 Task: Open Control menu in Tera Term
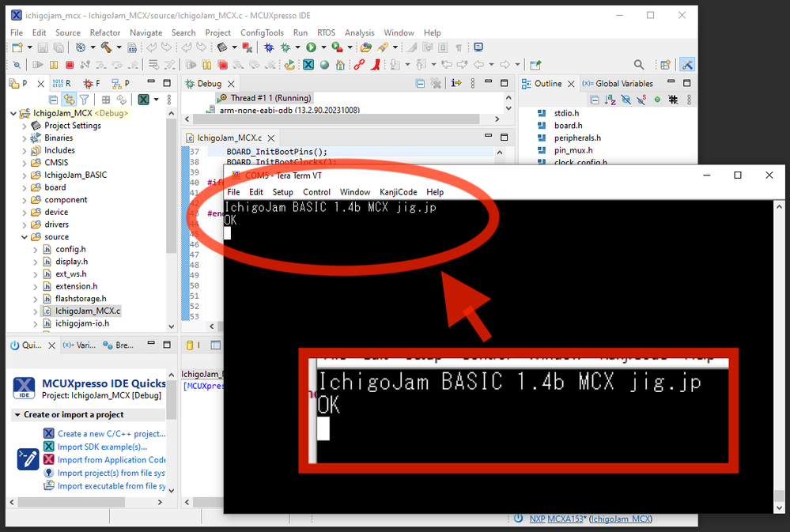click(316, 192)
